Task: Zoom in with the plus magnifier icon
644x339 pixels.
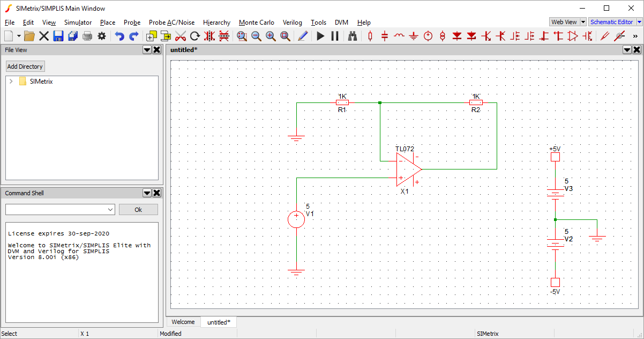Action: (x=271, y=36)
